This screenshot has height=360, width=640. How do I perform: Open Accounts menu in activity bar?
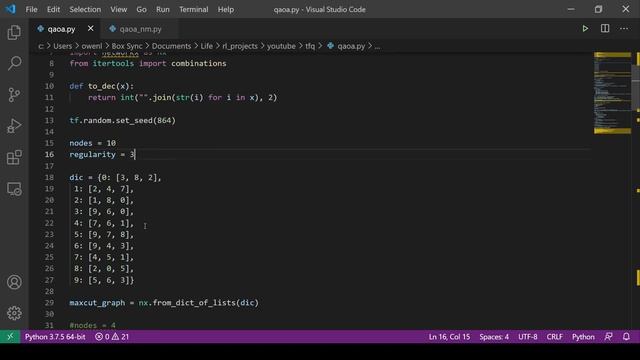(x=14, y=282)
